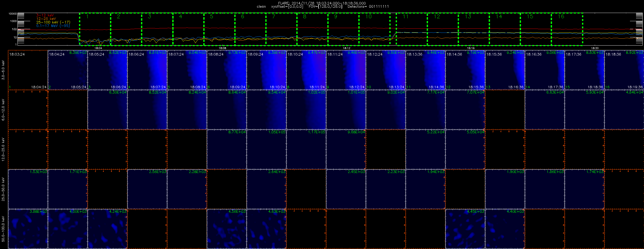Select the 25-50 keV panel labeled 2.23E+03
Screen dimensions: 644x249
click(386, 189)
